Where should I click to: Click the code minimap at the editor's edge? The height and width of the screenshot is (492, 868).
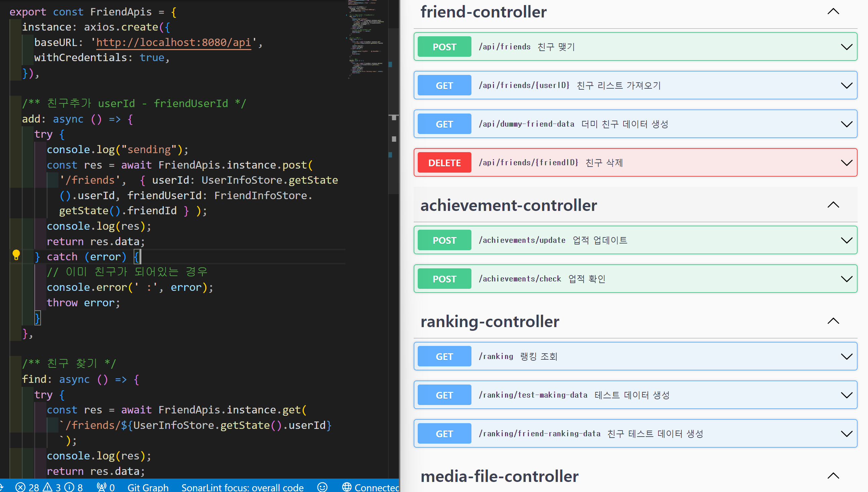[366, 39]
